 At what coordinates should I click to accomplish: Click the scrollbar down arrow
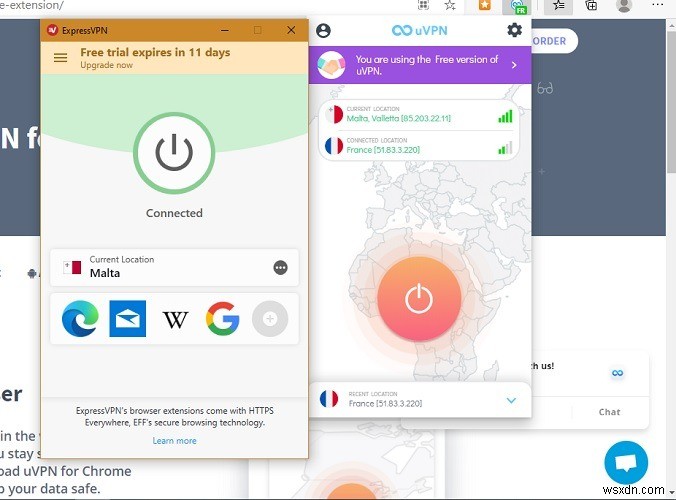[x=671, y=492]
